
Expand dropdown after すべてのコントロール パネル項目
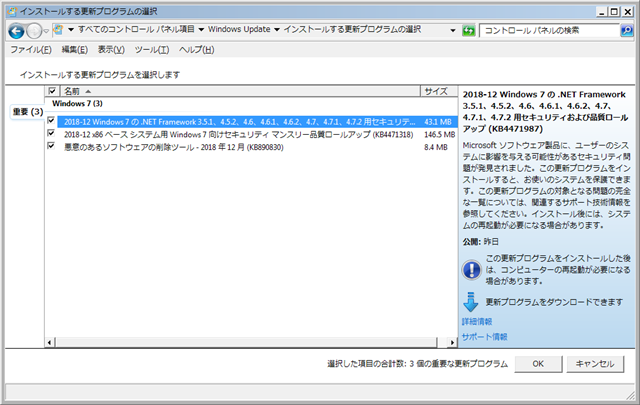click(201, 30)
